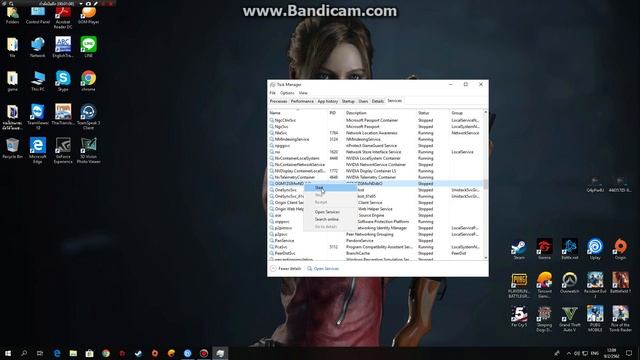
Task: Select the Chrome desktop icon
Action: coord(88,80)
